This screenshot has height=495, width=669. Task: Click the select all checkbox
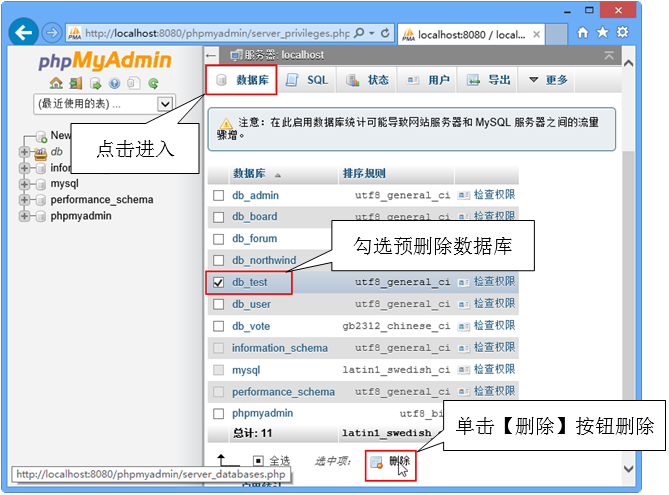coord(258,461)
